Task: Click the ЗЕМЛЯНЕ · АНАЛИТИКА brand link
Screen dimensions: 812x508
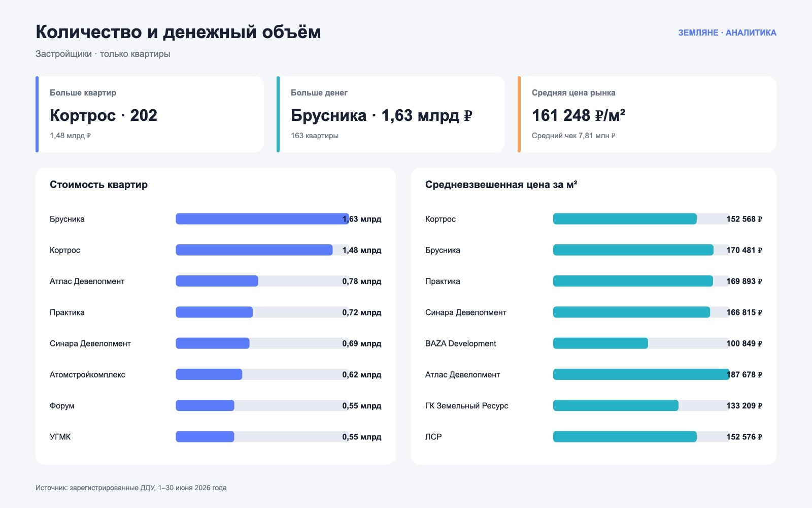Action: pyautogui.click(x=727, y=33)
